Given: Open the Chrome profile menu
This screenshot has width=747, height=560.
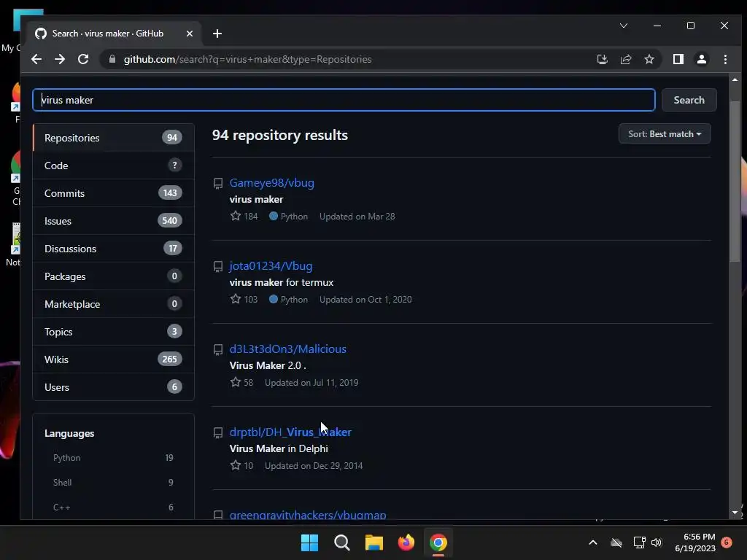Looking at the screenshot, I should pos(702,59).
